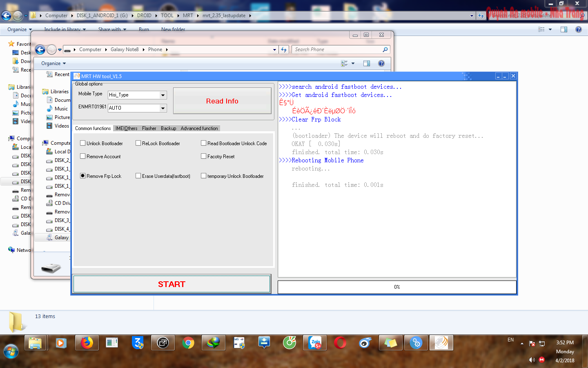Select Libraries in Phone window tree

(59, 92)
